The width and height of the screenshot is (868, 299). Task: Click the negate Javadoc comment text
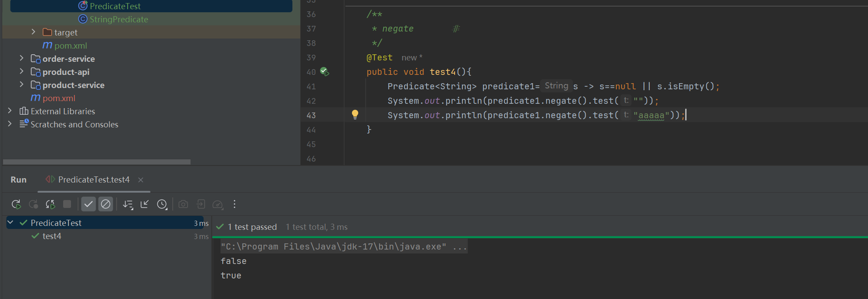point(398,28)
